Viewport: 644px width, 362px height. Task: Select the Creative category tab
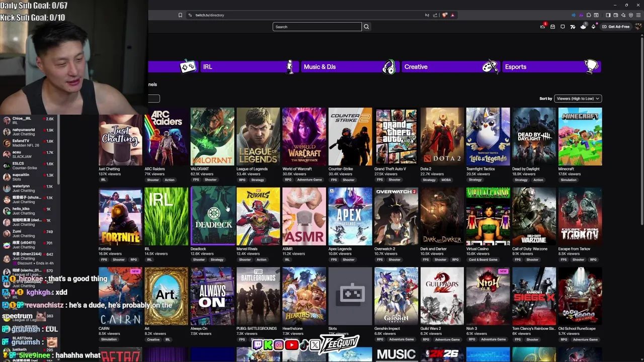(450, 67)
